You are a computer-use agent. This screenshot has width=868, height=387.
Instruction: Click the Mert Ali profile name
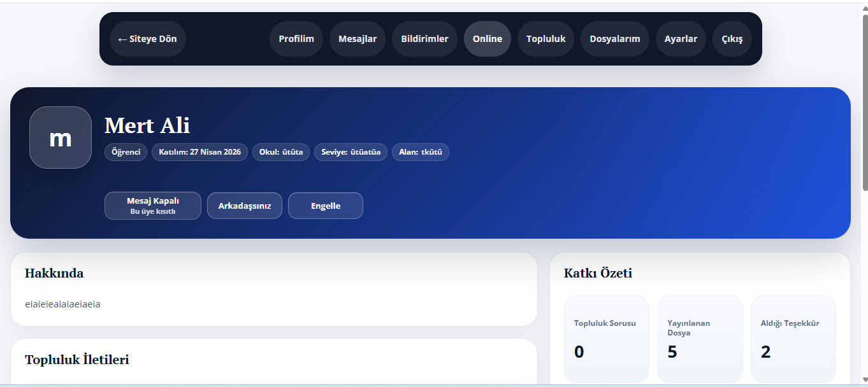(x=147, y=125)
